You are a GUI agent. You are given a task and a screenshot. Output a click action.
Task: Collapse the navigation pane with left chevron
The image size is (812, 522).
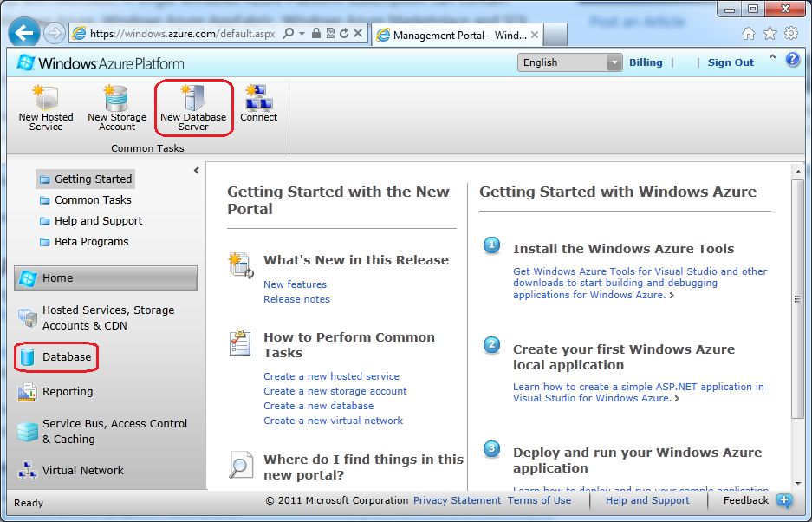(x=196, y=170)
